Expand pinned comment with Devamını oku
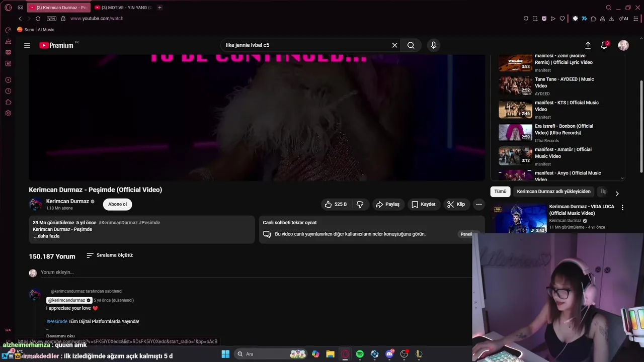Viewport: 644px width, 362px height. coord(60,336)
